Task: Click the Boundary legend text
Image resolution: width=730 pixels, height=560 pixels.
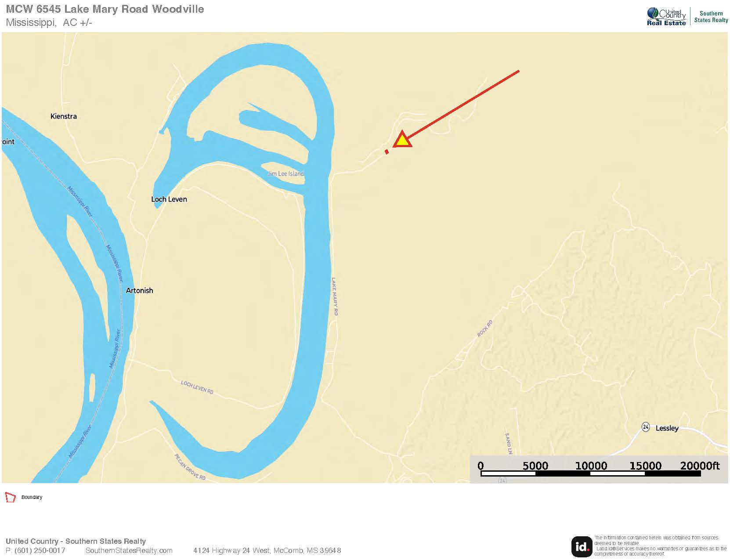Action: click(32, 497)
